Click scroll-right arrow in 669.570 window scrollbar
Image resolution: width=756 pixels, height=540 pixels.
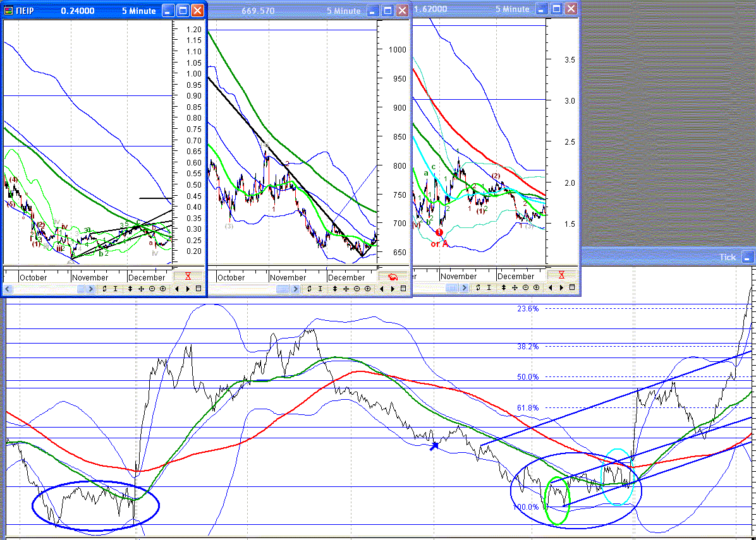(x=295, y=289)
